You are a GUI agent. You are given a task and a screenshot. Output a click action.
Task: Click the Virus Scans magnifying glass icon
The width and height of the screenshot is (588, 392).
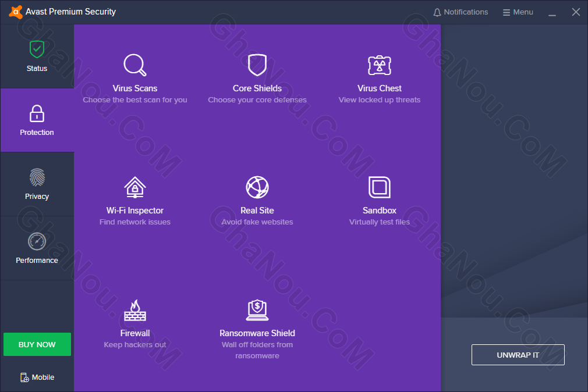(x=135, y=65)
